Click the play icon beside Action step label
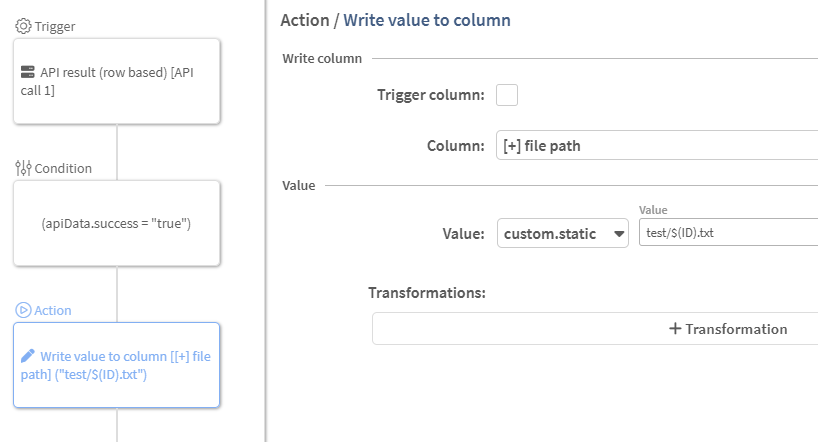Screen dimensions: 818x442 (x=23, y=310)
